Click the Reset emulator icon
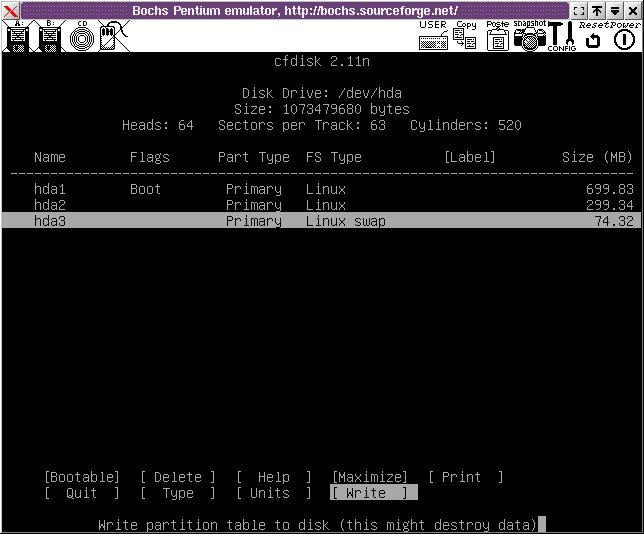644x534 pixels. [593, 38]
